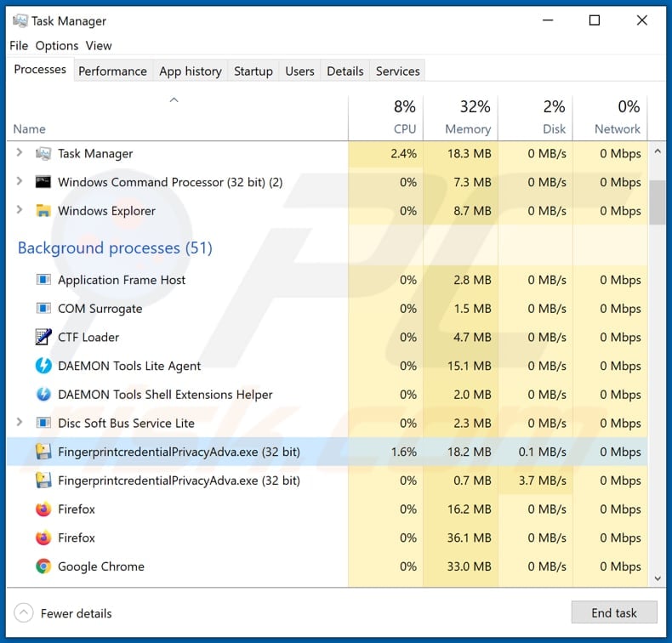Image resolution: width=672 pixels, height=643 pixels.
Task: Click the sort arrow above the Name column
Action: pos(174,100)
